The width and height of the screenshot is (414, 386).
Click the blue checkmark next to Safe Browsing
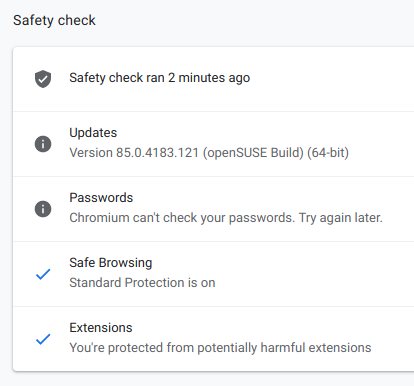(x=43, y=274)
